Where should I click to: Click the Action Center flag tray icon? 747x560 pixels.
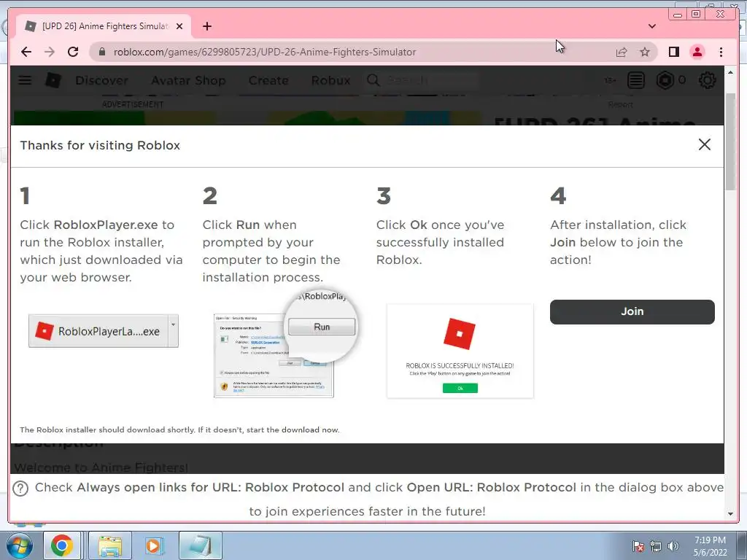[638, 546]
